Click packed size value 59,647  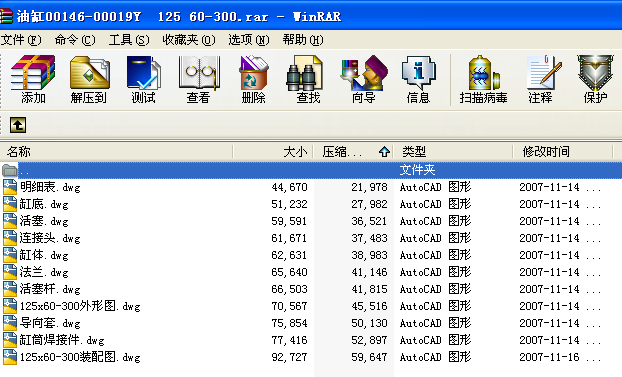coord(369,357)
